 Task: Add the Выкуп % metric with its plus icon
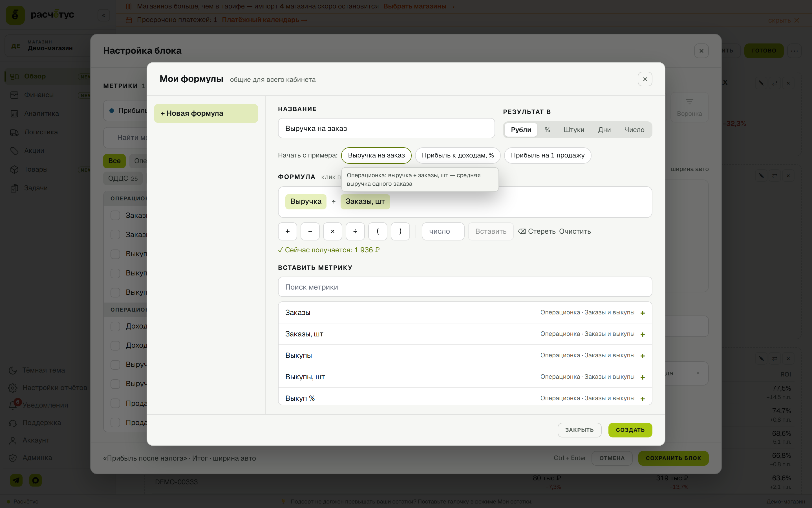click(x=643, y=399)
